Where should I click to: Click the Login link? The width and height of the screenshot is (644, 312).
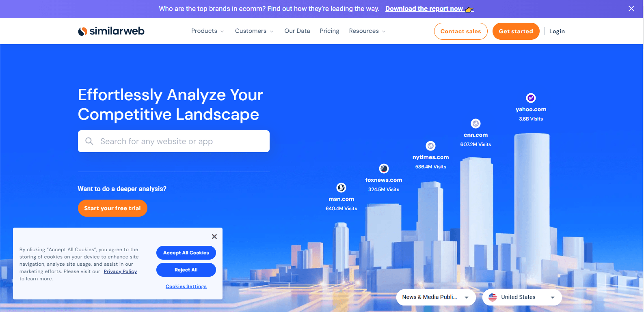(557, 31)
